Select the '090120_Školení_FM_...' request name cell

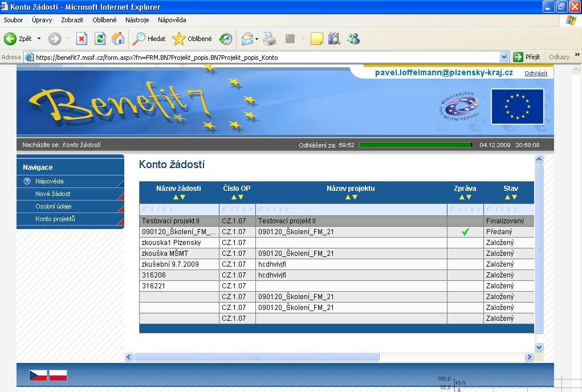pyautogui.click(x=180, y=232)
